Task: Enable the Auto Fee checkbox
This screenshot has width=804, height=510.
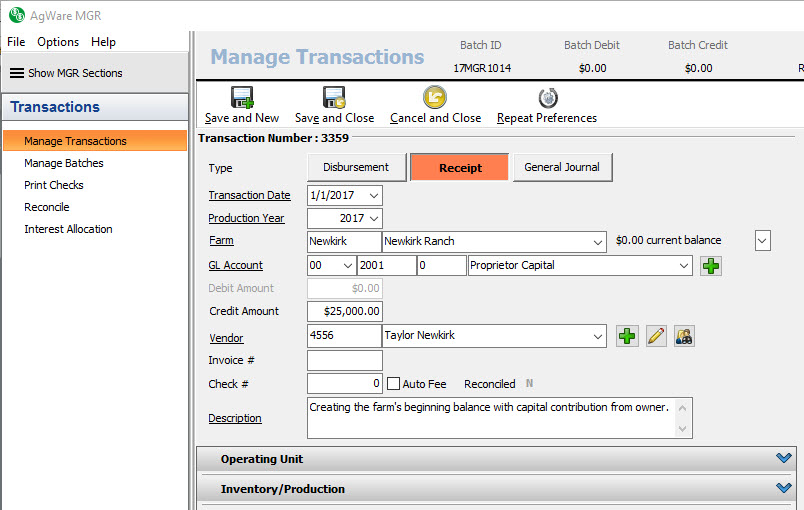Action: pos(393,384)
